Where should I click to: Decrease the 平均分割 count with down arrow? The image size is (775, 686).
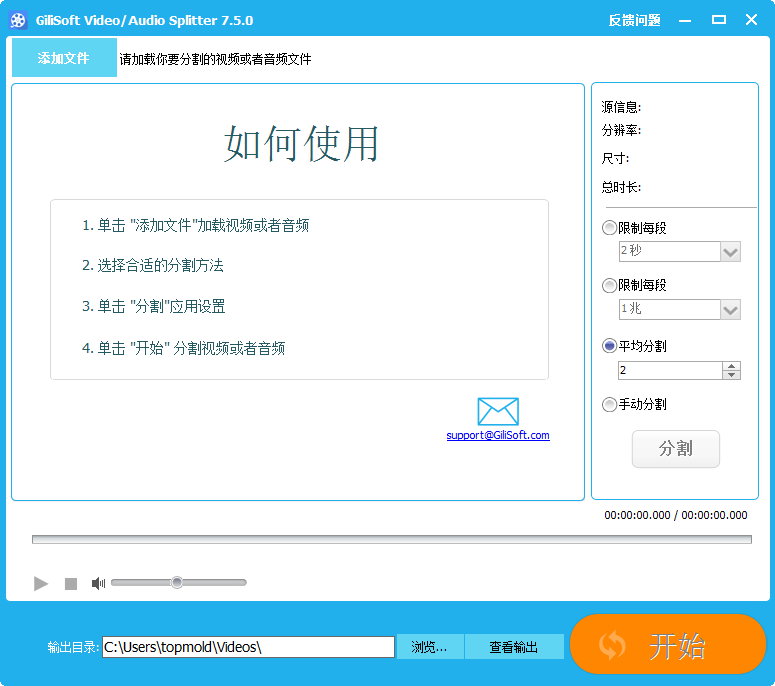click(732, 375)
